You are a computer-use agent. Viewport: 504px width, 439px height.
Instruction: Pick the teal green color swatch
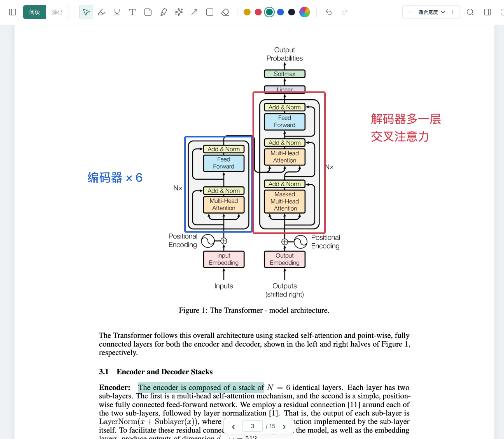coord(269,12)
